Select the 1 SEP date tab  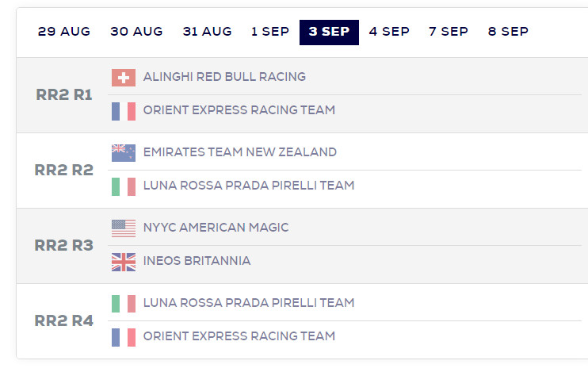tap(270, 32)
